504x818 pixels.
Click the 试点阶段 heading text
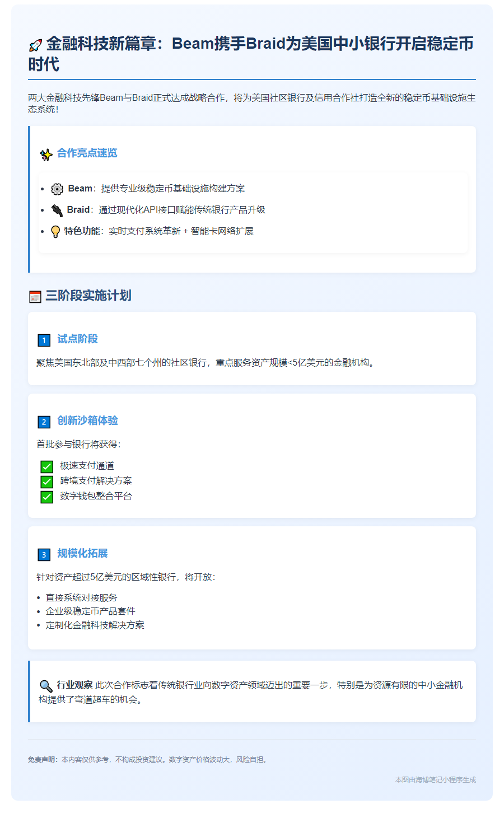click(77, 339)
